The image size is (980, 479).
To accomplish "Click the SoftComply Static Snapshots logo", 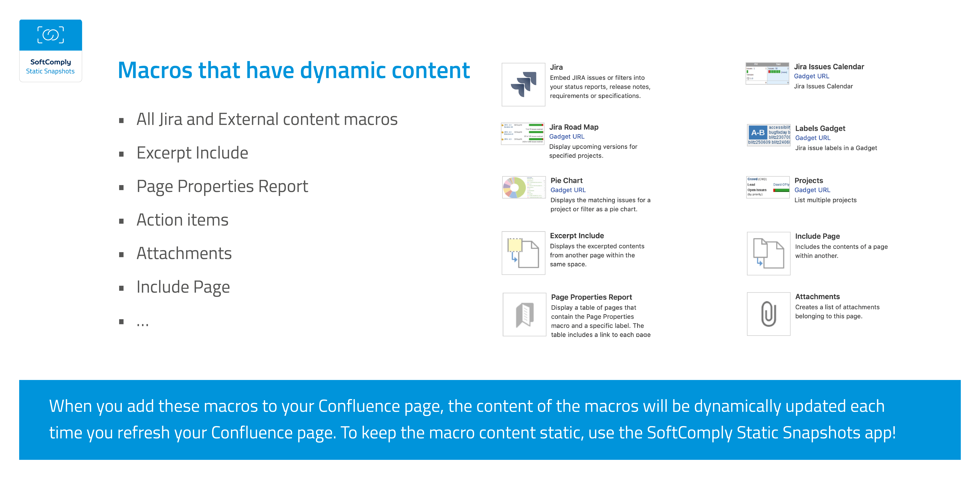I will point(51,51).
